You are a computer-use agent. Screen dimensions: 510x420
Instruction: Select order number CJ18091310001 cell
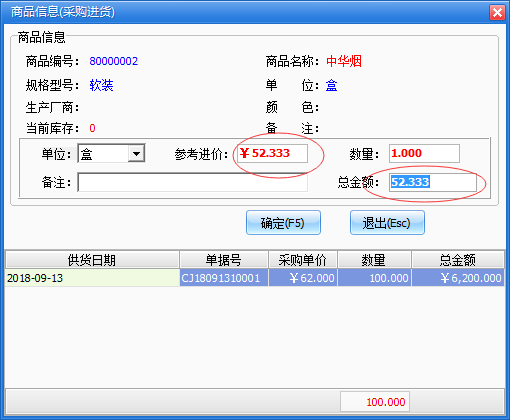coord(224,278)
